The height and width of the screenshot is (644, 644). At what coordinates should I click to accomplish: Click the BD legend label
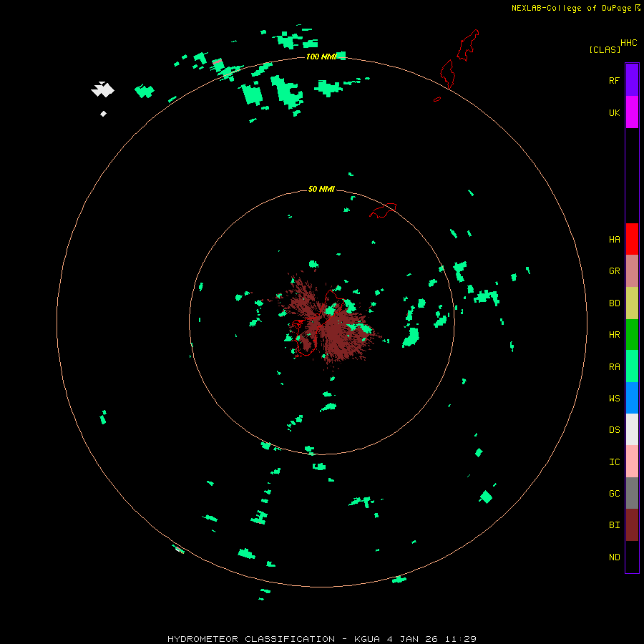point(614,303)
